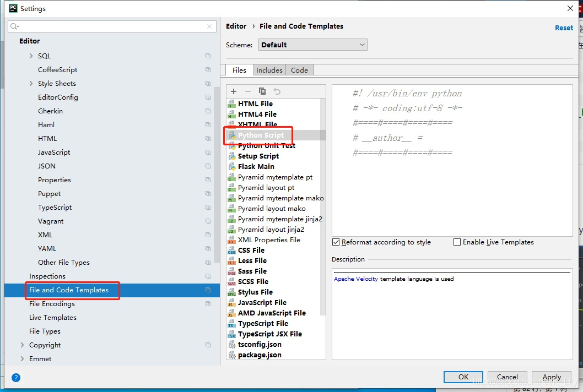Click the TypeScript JSX File template icon
Viewport: 583px width, 392px height.
click(x=231, y=334)
